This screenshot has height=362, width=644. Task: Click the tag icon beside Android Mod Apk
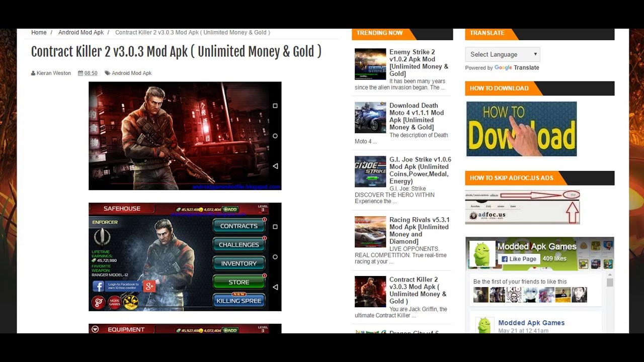click(107, 73)
